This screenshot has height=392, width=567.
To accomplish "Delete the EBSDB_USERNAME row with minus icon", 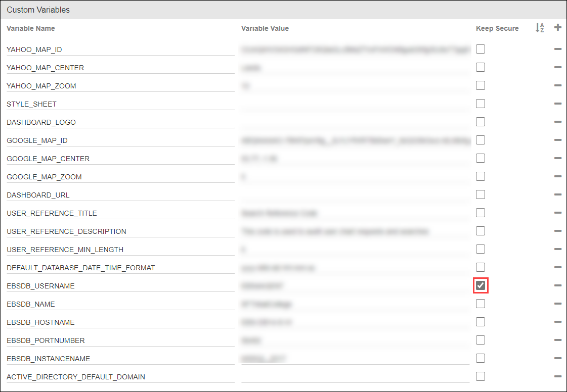I will click(x=558, y=285).
